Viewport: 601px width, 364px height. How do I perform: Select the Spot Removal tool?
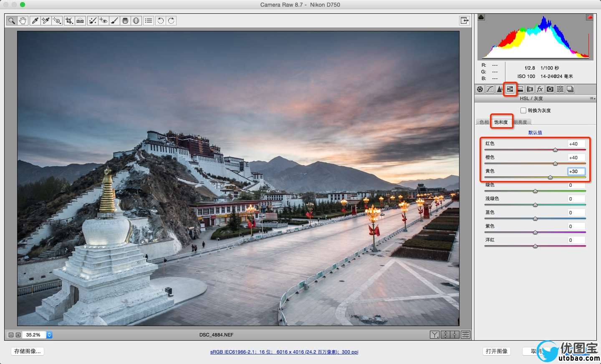click(93, 20)
